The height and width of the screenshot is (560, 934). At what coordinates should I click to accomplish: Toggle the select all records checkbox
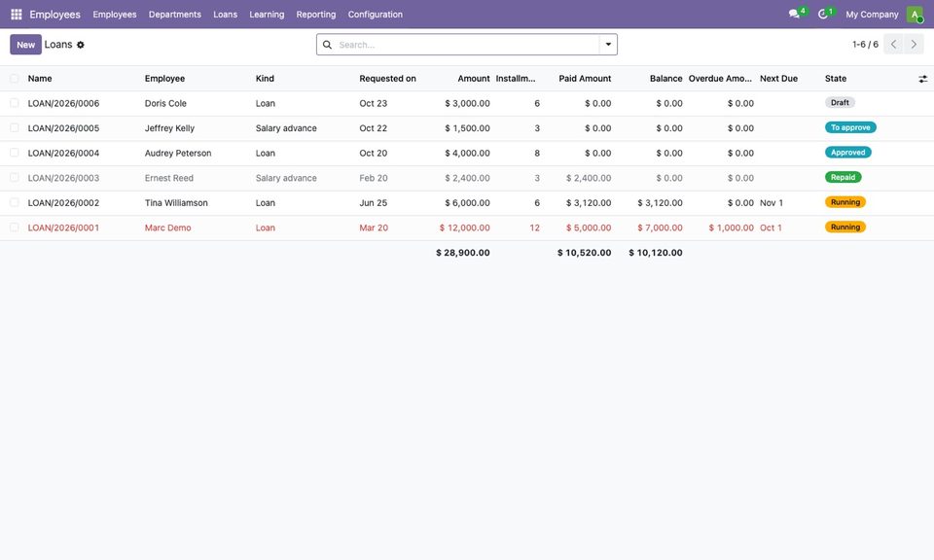[15, 79]
